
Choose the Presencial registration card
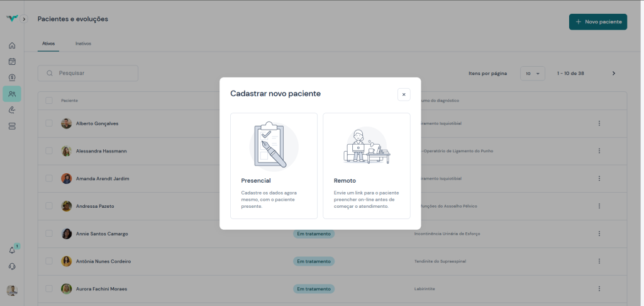click(x=274, y=166)
